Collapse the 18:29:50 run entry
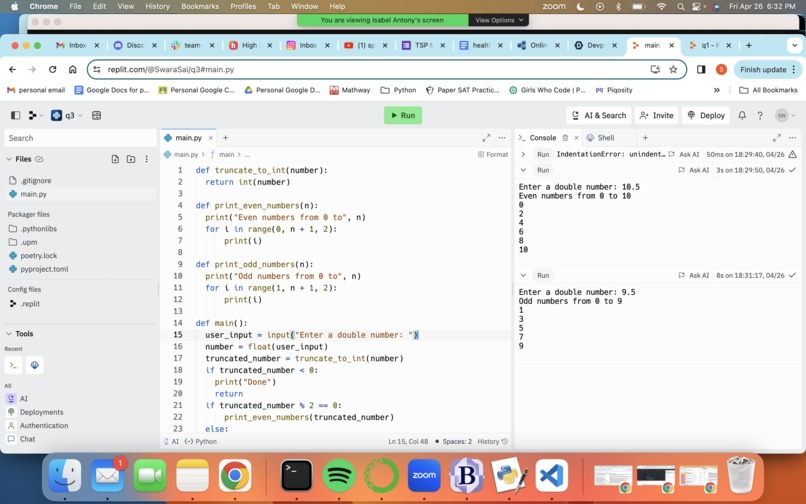 point(523,170)
